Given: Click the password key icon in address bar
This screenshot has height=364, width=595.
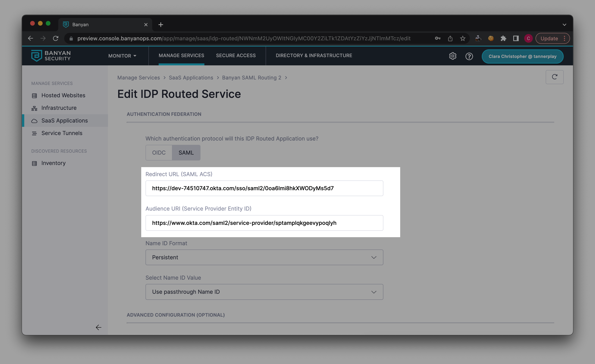Looking at the screenshot, I should (x=438, y=38).
